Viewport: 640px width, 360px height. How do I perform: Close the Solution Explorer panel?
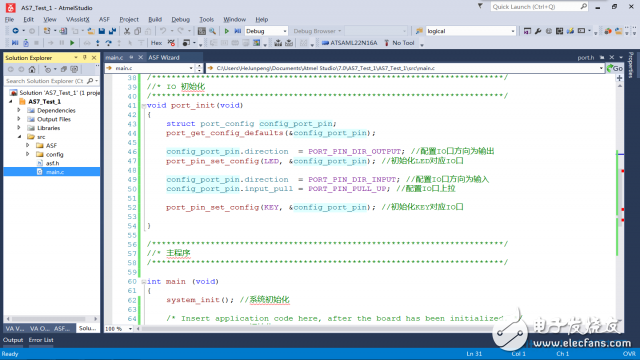pyautogui.click(x=94, y=58)
